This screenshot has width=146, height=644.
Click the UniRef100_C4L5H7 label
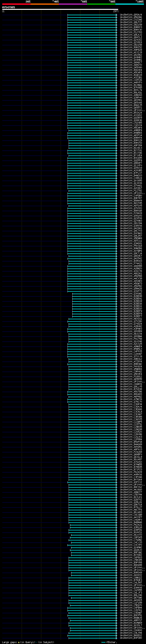coord(131,583)
